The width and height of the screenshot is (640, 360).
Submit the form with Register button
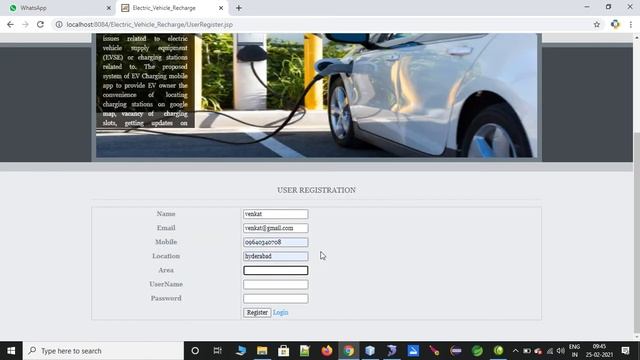257,312
